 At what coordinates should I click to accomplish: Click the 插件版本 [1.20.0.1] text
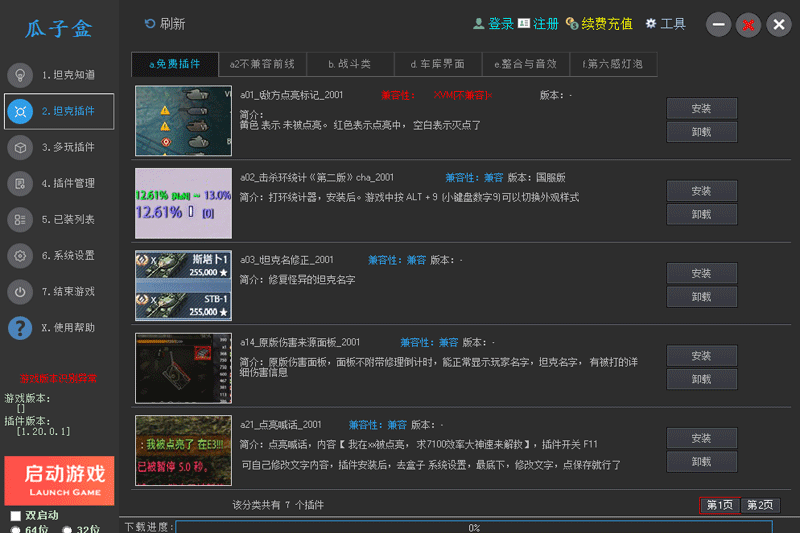[x=37, y=426]
